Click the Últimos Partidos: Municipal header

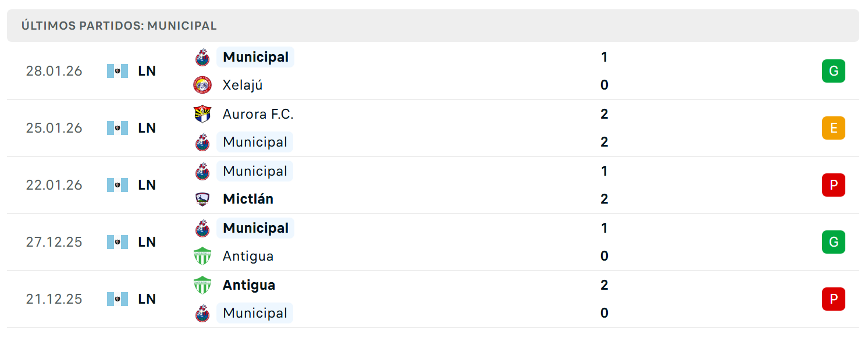[x=119, y=26]
